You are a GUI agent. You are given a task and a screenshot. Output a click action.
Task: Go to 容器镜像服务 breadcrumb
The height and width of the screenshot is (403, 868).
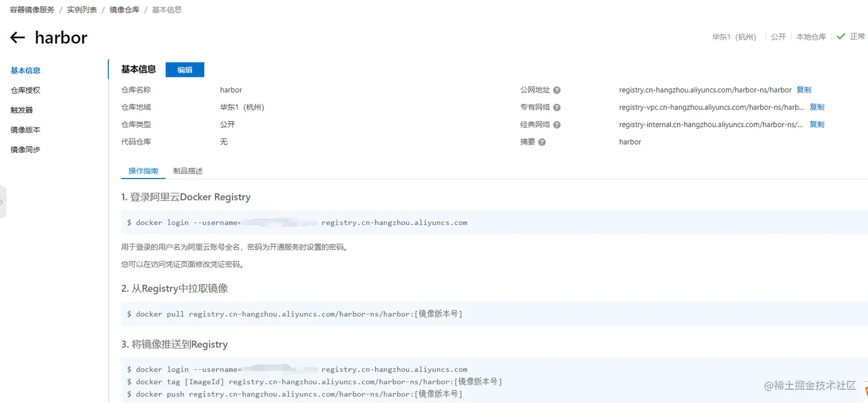(x=32, y=10)
